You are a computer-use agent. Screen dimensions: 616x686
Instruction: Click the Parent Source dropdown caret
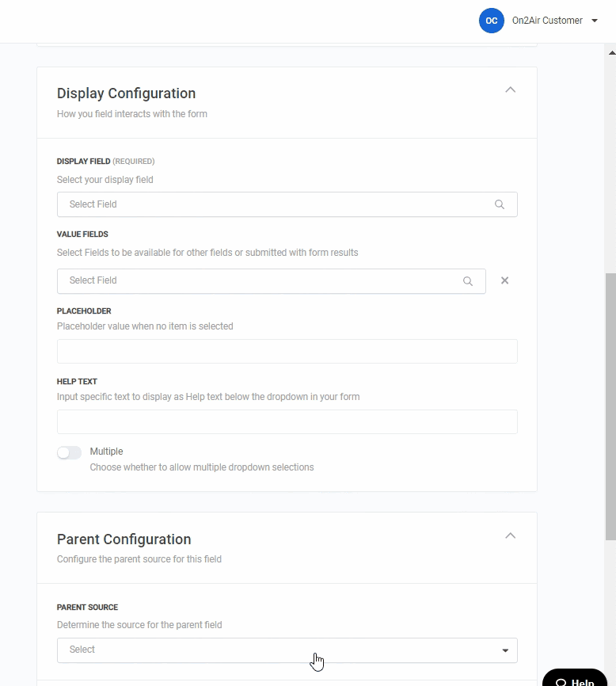pos(505,650)
